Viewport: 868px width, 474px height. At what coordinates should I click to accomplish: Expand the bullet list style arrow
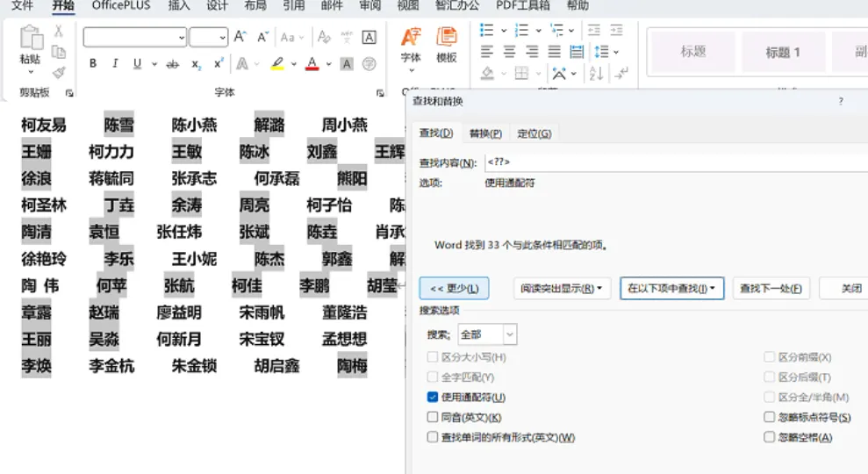[504, 31]
